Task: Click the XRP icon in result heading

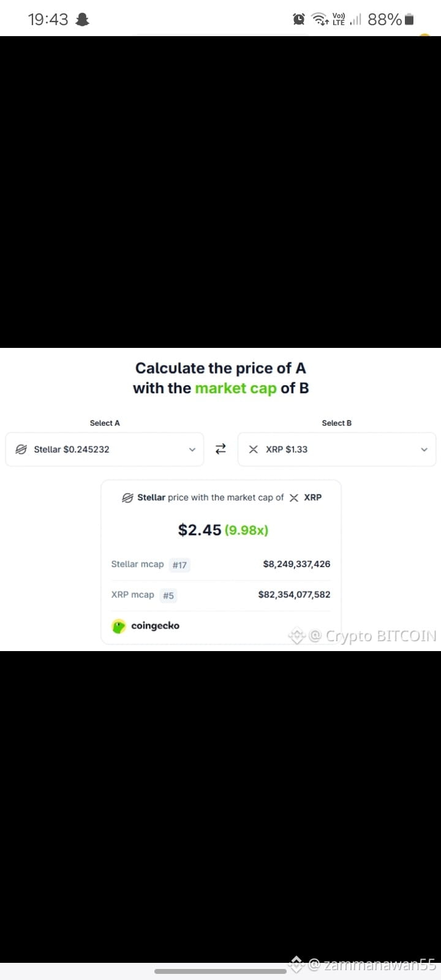Action: (294, 497)
